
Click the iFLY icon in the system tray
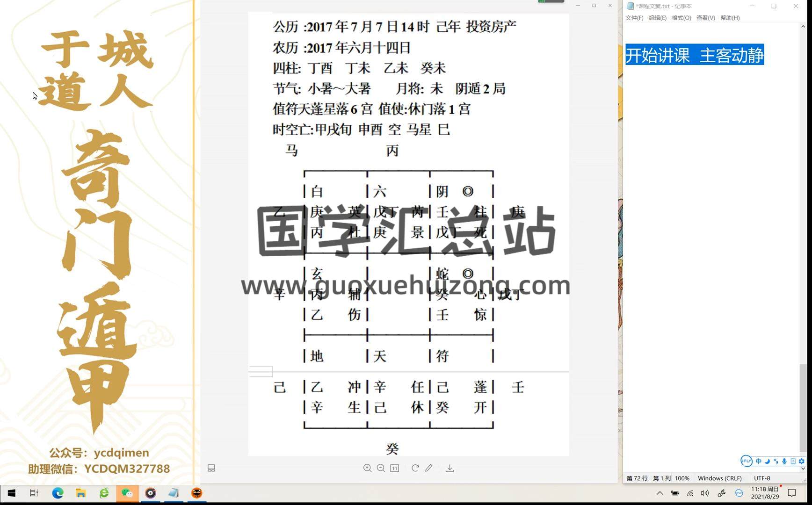tap(739, 493)
